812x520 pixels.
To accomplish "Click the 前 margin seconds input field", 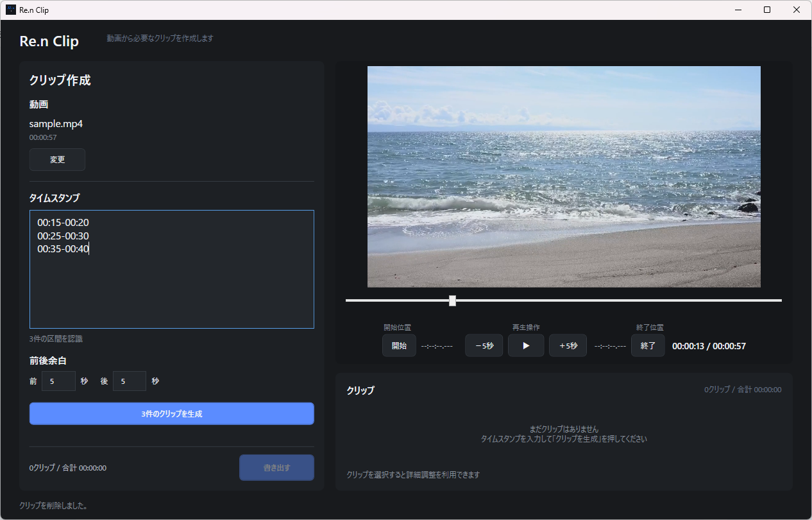I will pyautogui.click(x=58, y=381).
